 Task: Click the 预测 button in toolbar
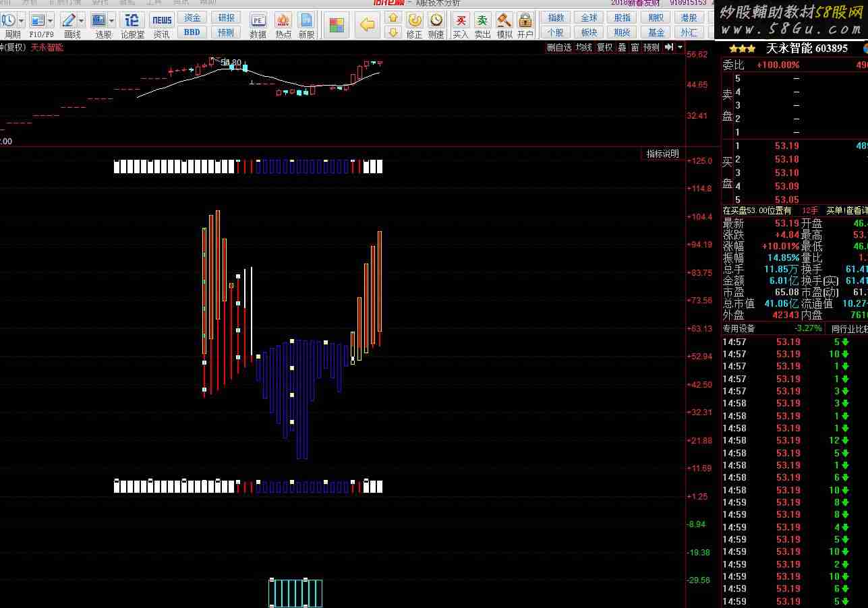[x=226, y=32]
